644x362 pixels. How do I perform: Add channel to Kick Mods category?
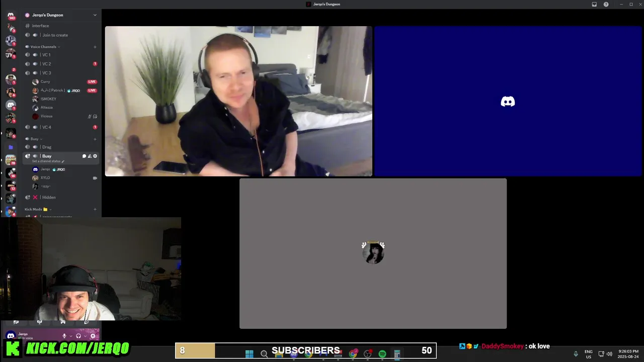[x=95, y=209]
